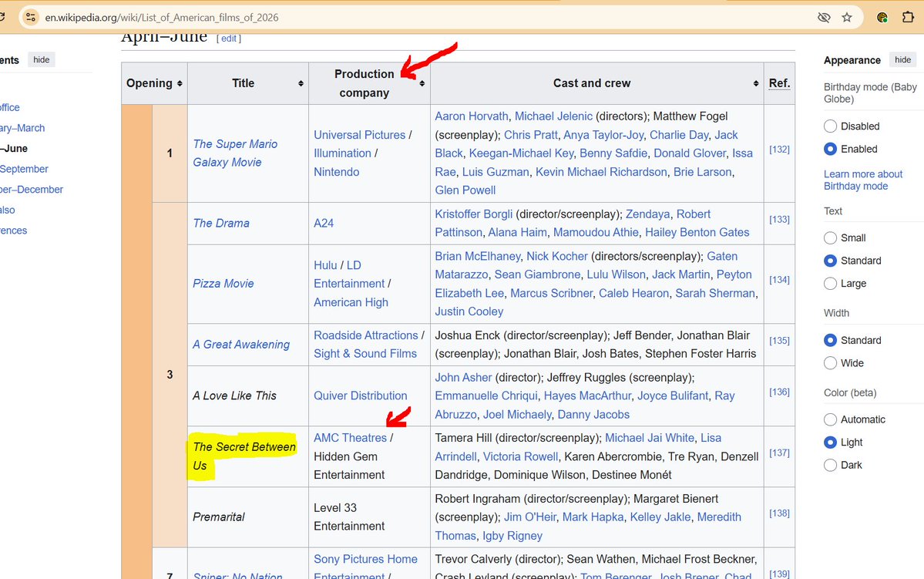Open the Hulu link
The image size is (924, 579).
tap(325, 265)
